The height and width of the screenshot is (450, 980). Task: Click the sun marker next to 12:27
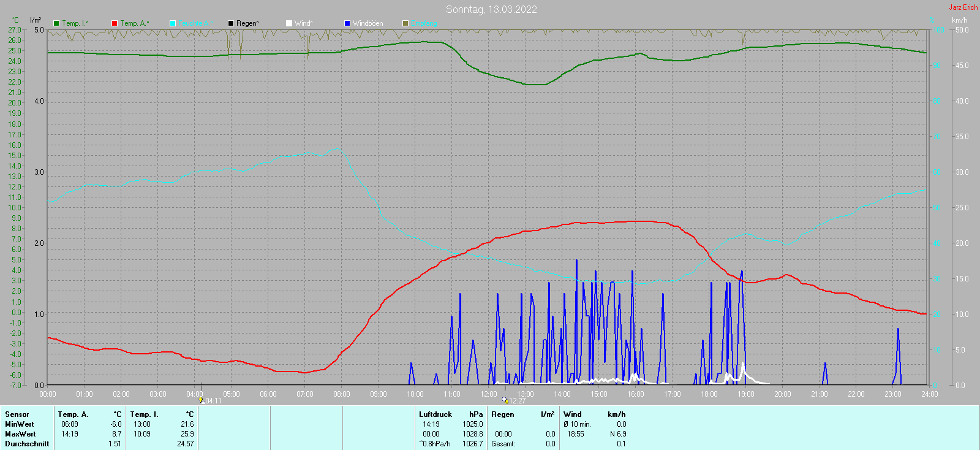coord(505,400)
